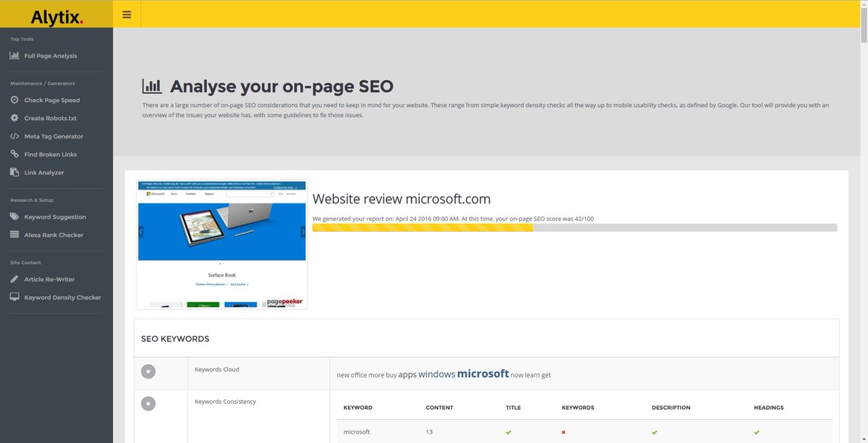Toggle the hamburger menu button

point(127,14)
